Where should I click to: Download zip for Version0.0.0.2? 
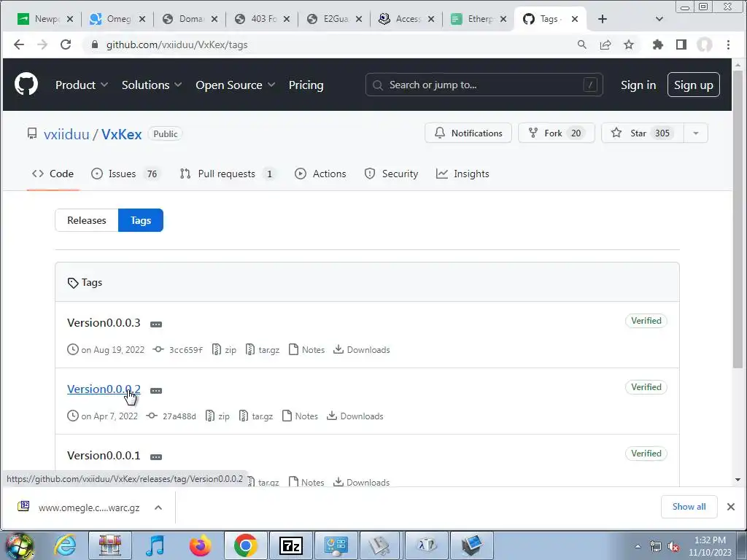click(217, 416)
